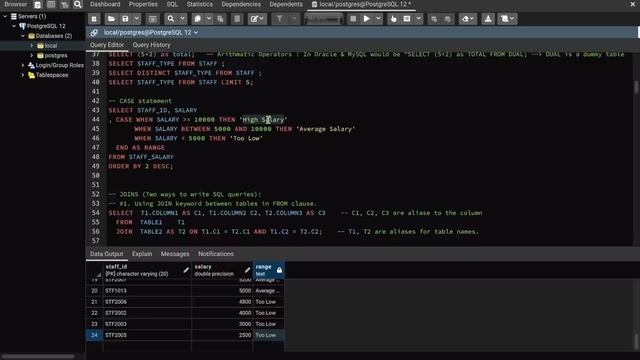Execute the query with the play icon
This screenshot has width=640, height=360.
[x=367, y=19]
